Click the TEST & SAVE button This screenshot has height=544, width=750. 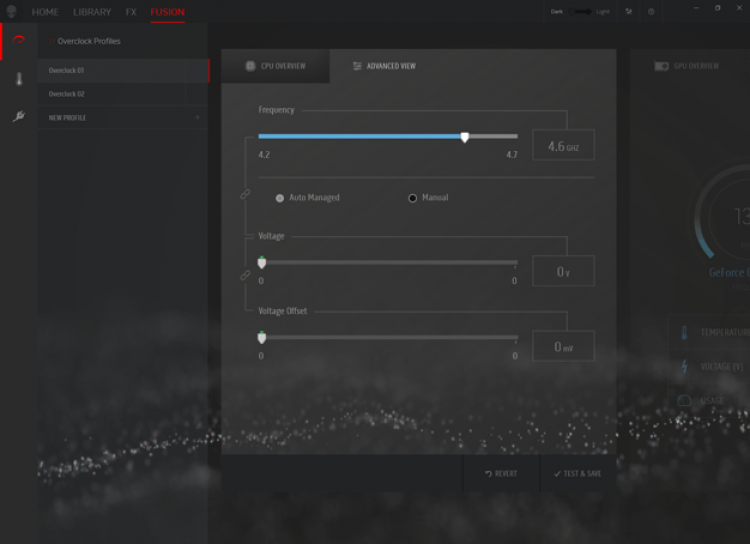(x=578, y=473)
